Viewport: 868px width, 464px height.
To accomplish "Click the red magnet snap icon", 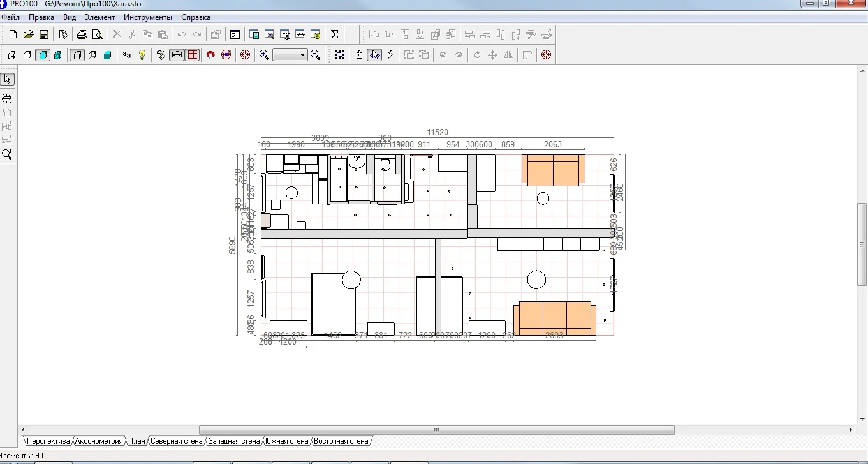I will [x=210, y=56].
